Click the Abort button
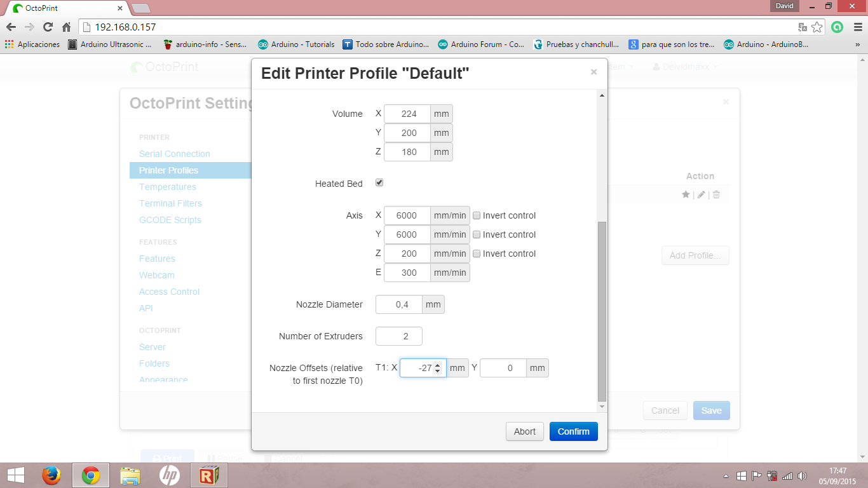 525,431
